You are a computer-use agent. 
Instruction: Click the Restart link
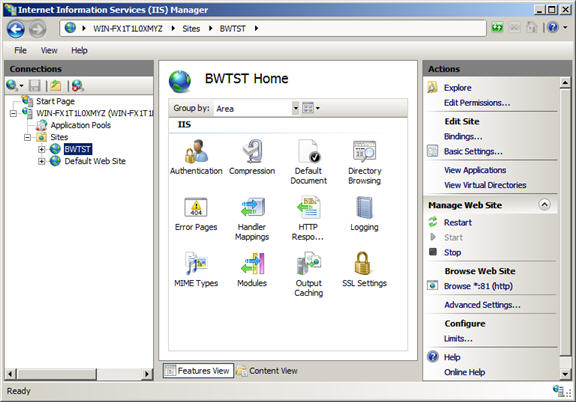[x=458, y=222]
